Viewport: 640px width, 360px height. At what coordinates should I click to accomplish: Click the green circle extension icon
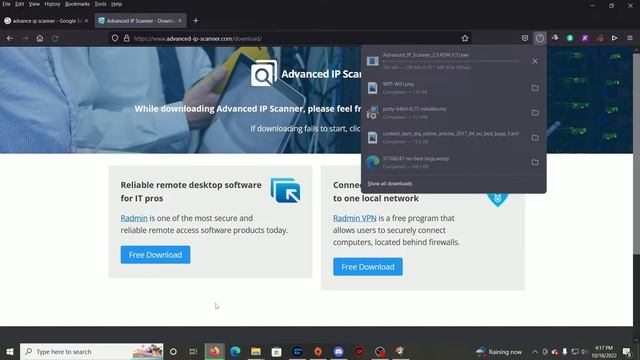pos(570,38)
